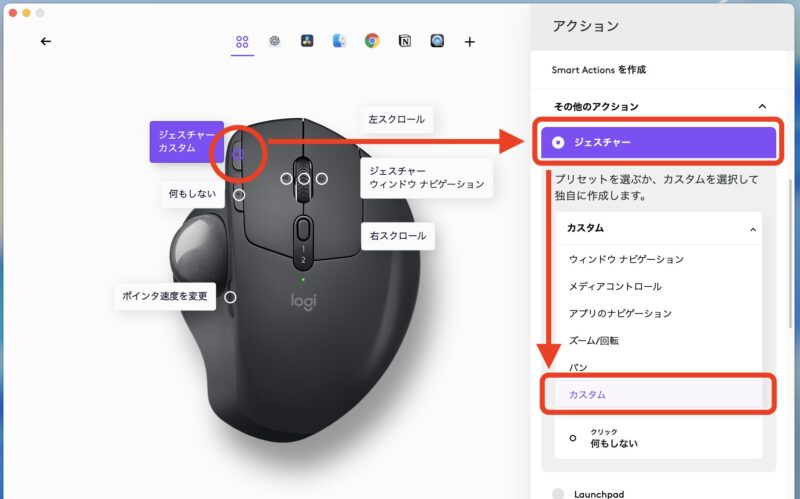Click Smart Actions を作成
Viewport: 800px width, 499px height.
click(598, 70)
